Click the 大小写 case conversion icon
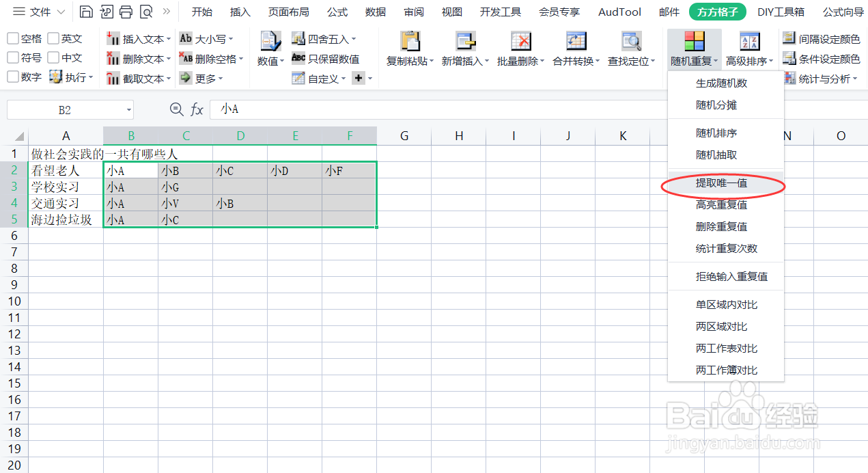Screen dimensions: 868x473 coord(185,38)
